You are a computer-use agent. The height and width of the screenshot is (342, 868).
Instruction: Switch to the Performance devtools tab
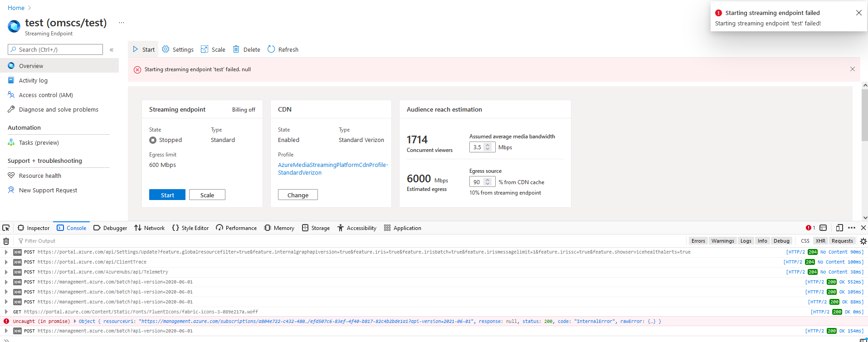point(236,228)
